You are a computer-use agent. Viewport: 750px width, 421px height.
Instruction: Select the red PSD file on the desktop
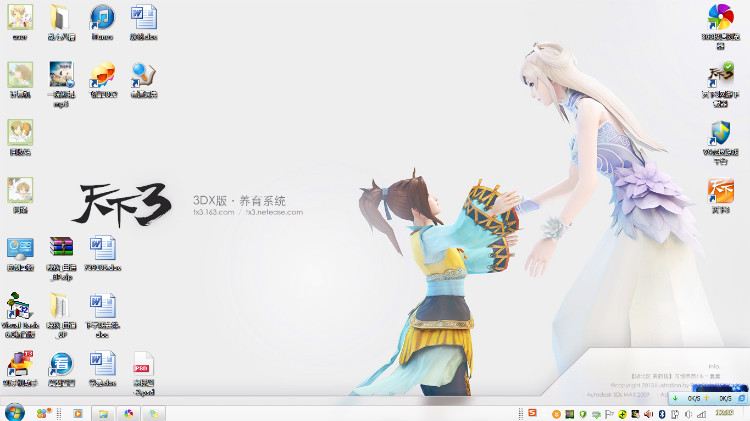pyautogui.click(x=143, y=373)
